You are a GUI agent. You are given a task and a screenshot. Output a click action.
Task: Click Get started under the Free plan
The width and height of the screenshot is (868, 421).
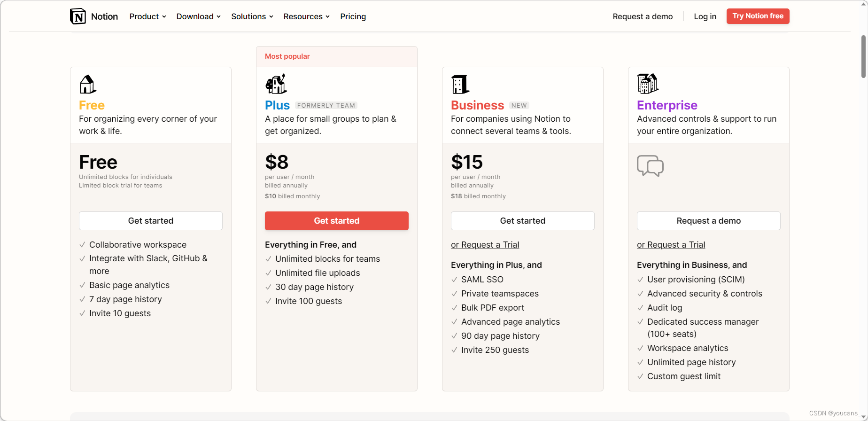coord(150,221)
